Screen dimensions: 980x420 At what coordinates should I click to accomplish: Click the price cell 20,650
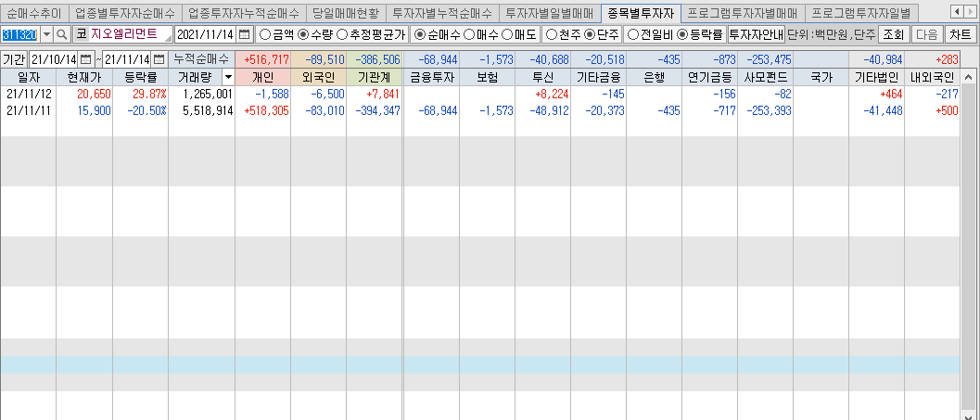[84, 95]
